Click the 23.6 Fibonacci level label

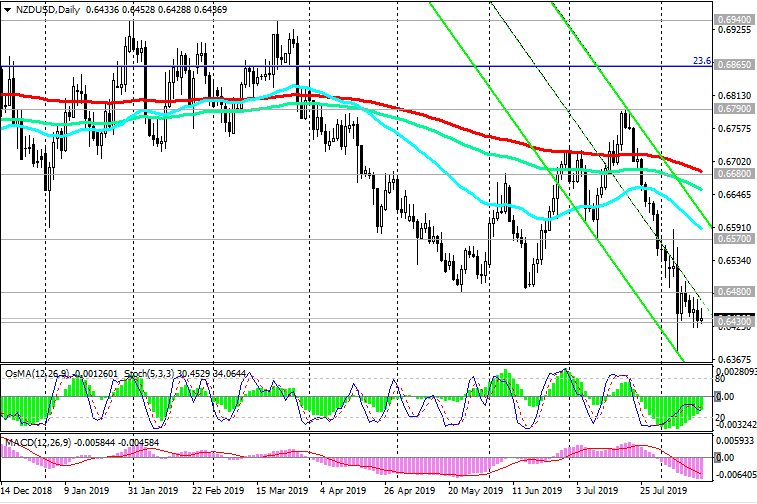point(701,61)
